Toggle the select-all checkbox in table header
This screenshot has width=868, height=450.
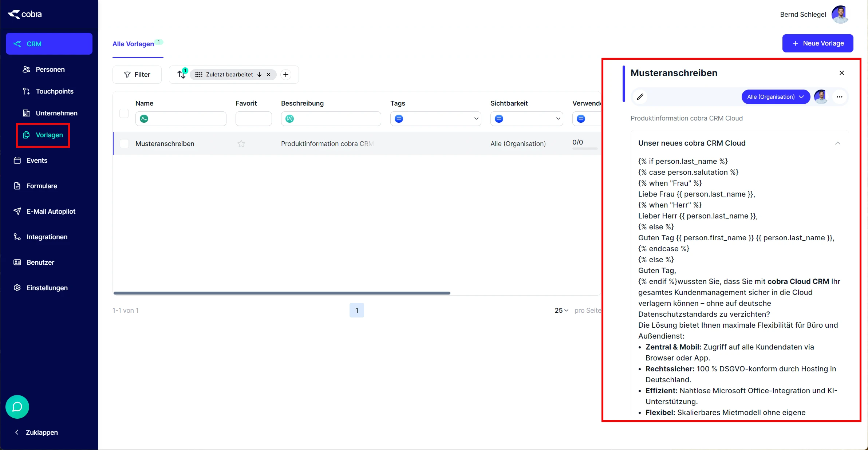pyautogui.click(x=124, y=114)
